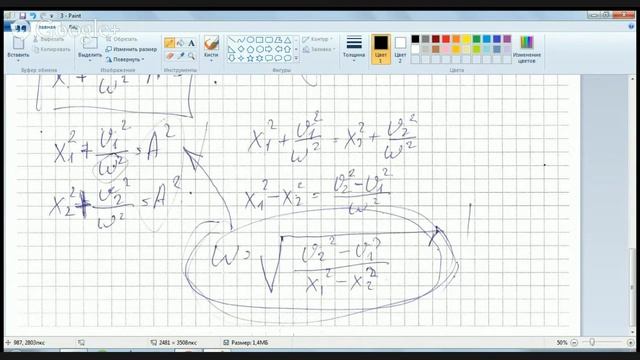Expand the Кисти brushes dropdown arrow
640x360 pixels.
point(211,60)
